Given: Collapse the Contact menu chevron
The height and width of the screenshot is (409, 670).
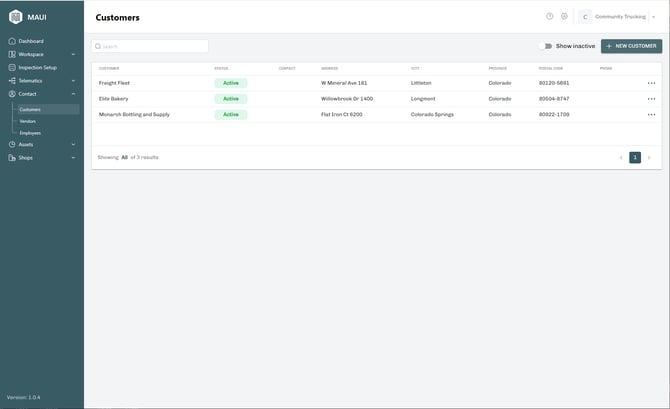Looking at the screenshot, I should click(73, 94).
